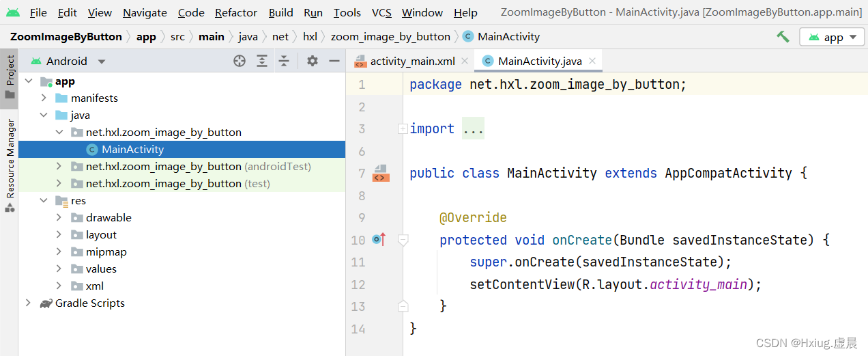868x356 pixels.
Task: Click related XML file gutter icon
Action: point(380,174)
